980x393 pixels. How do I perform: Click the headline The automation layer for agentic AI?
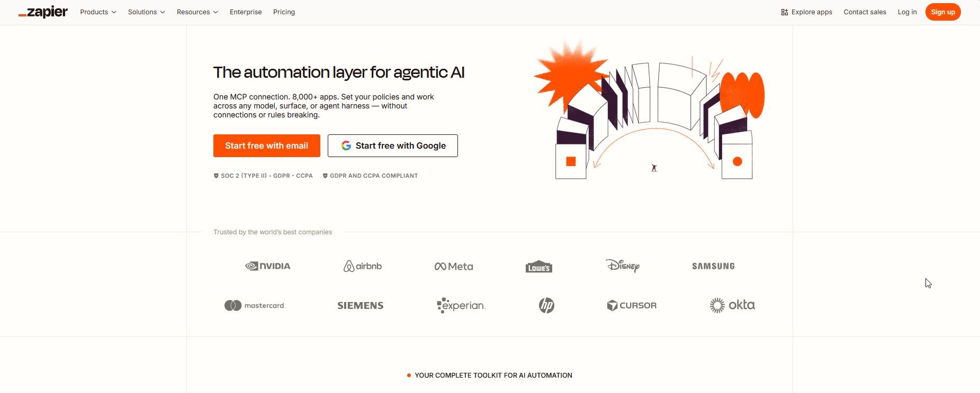(339, 72)
